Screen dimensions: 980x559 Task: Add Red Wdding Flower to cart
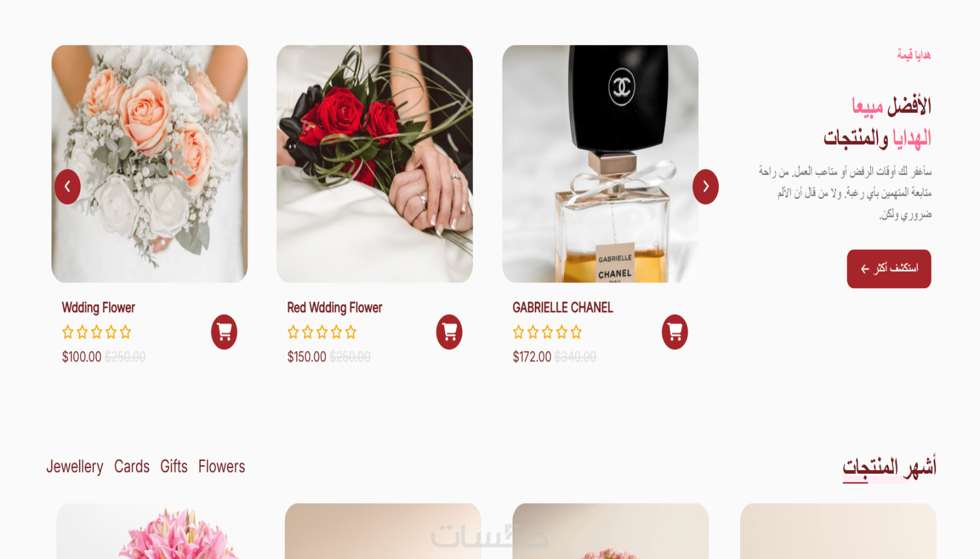(449, 332)
